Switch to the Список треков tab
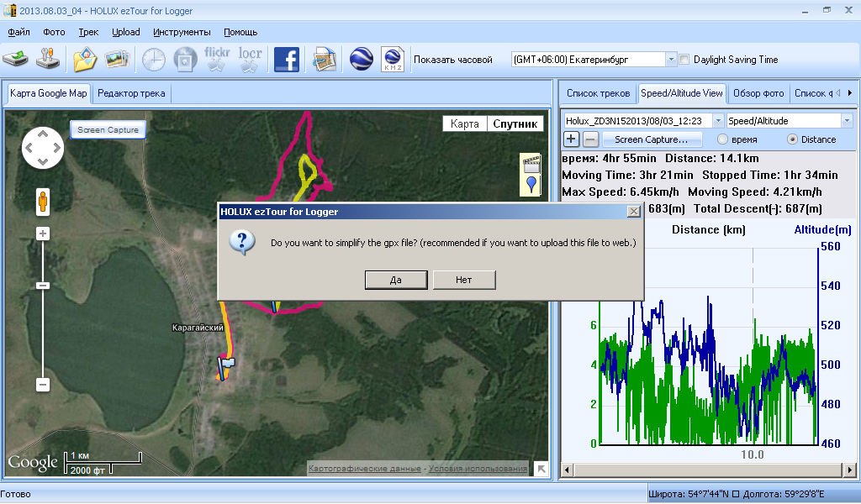Image resolution: width=861 pixels, height=504 pixels. [598, 93]
